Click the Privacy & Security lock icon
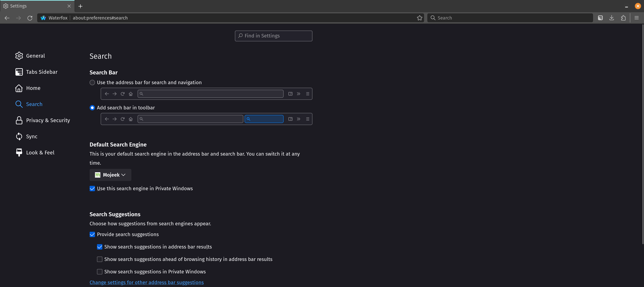This screenshot has width=644, height=287. (x=19, y=120)
